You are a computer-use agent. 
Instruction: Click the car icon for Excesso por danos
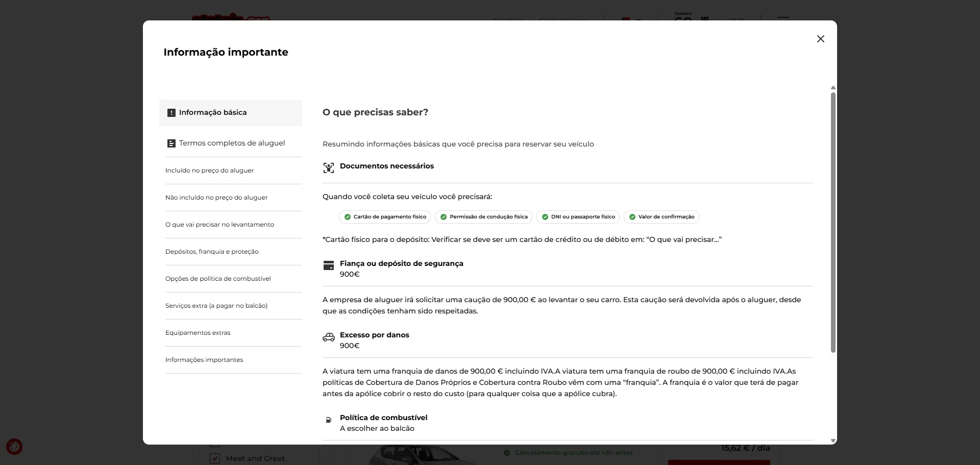pos(329,337)
